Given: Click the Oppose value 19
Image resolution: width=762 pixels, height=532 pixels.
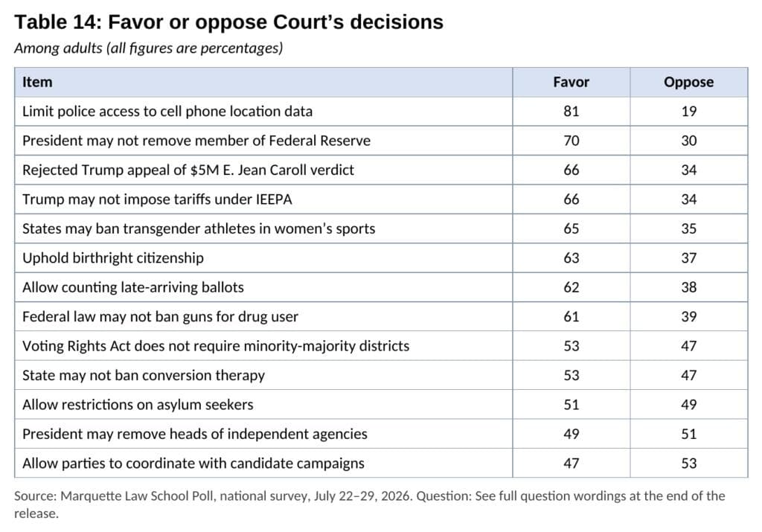Looking at the screenshot, I should click(x=688, y=112).
